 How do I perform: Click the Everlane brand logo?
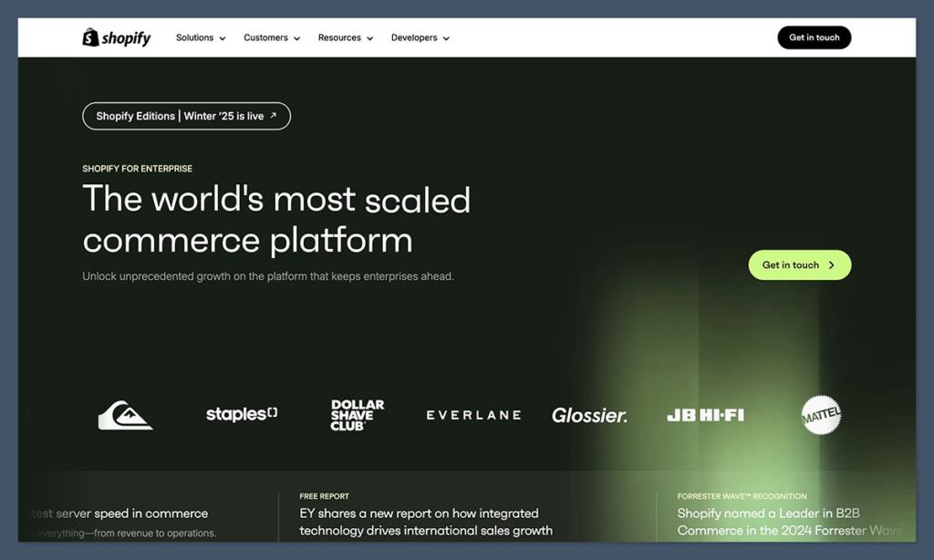(x=472, y=414)
